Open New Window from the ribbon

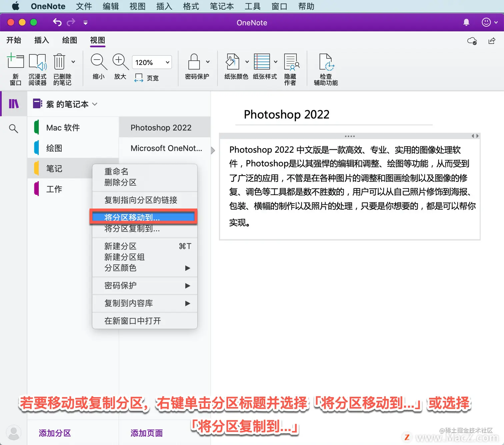[x=15, y=69]
